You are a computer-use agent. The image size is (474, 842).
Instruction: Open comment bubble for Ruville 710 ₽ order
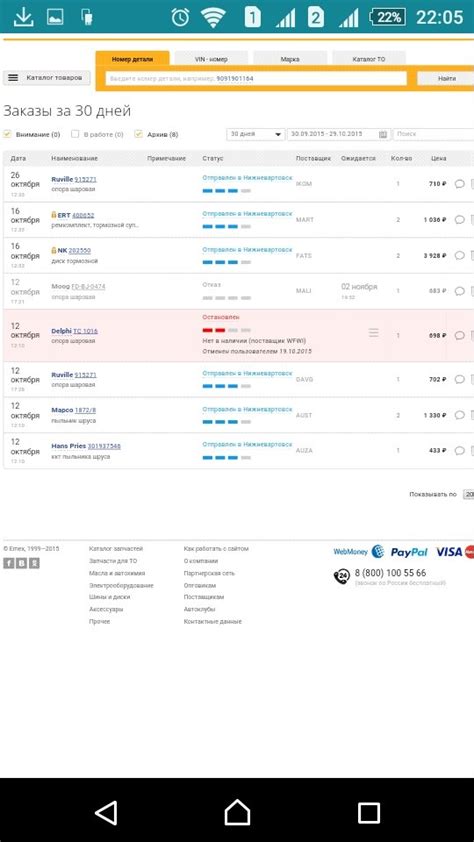coord(460,184)
